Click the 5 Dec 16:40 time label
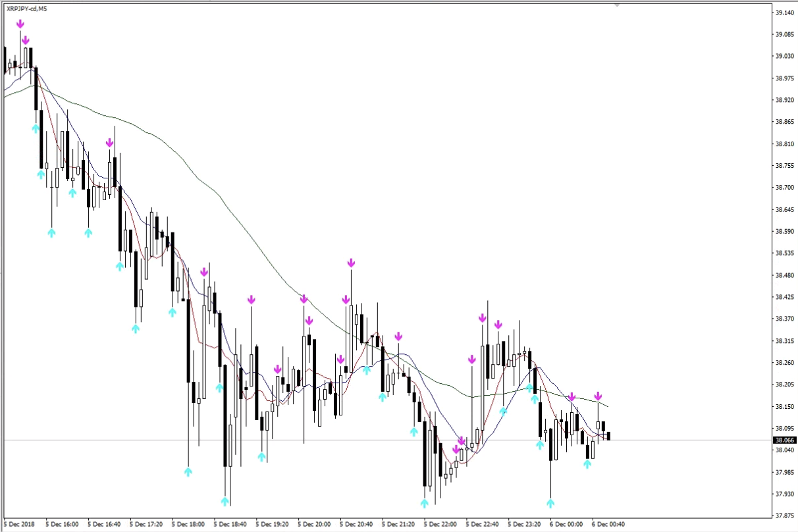The height and width of the screenshot is (532, 798). (x=105, y=525)
